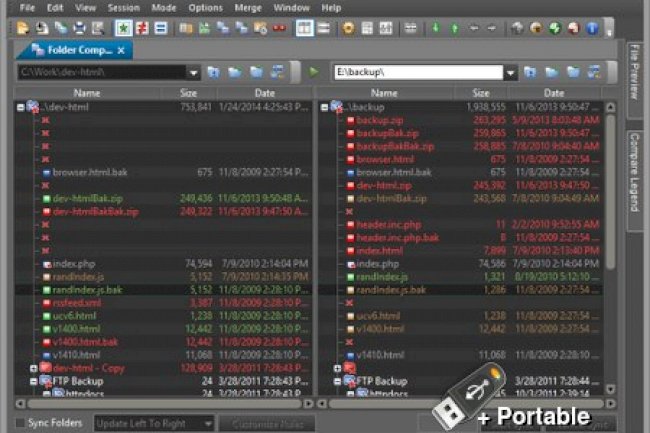Click the last icon in left path bar
Image resolution: width=650 pixels, height=433 pixels.
[x=278, y=72]
